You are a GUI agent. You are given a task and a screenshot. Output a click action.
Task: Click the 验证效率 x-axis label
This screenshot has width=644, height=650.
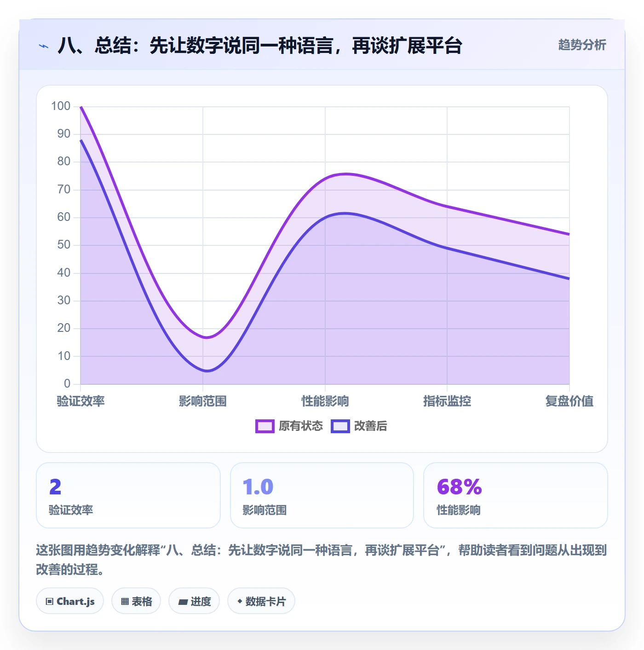click(81, 401)
